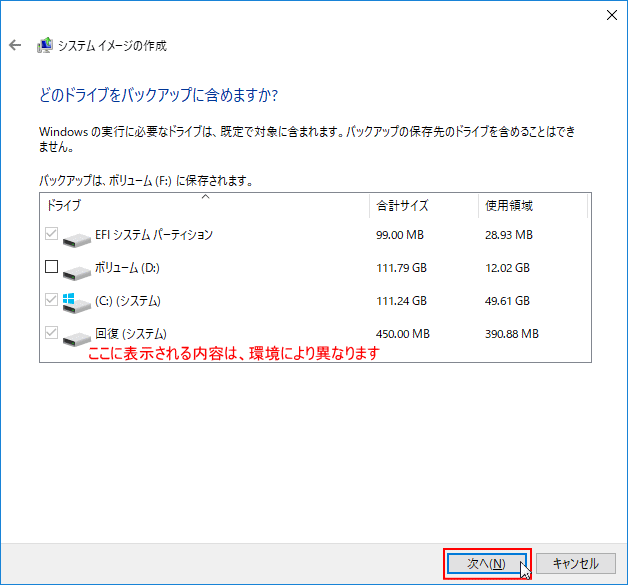Click the システム イメージの作成 title text
This screenshot has width=628, height=585.
click(112, 46)
